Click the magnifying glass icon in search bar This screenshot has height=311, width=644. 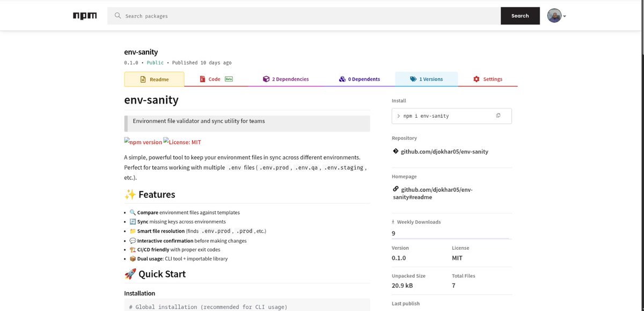(117, 16)
